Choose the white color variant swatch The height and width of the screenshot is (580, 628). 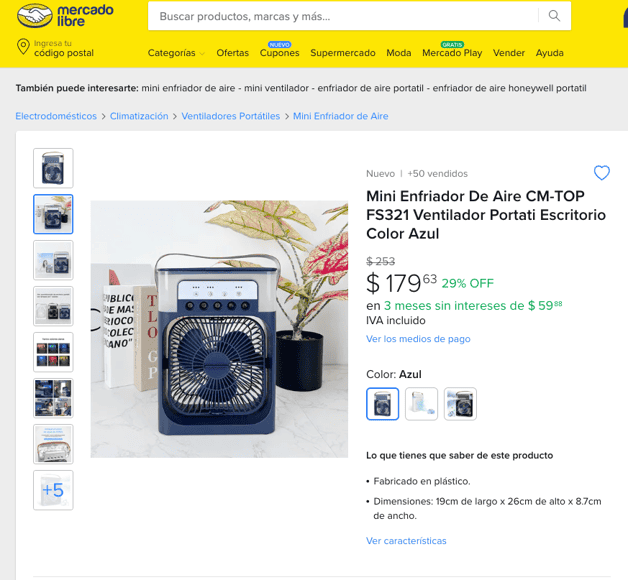tap(421, 404)
